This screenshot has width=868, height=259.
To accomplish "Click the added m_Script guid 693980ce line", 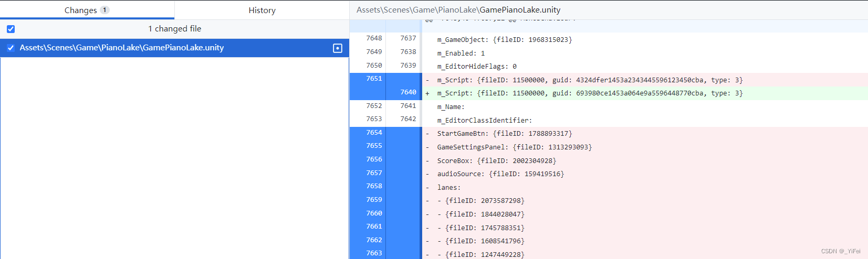I will 590,93.
